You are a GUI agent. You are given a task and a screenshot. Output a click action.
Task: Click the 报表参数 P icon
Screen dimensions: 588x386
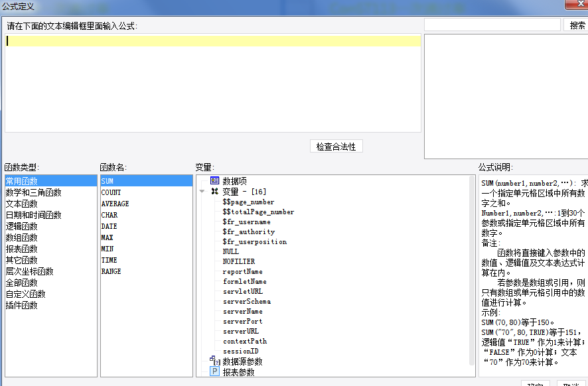[214, 372]
